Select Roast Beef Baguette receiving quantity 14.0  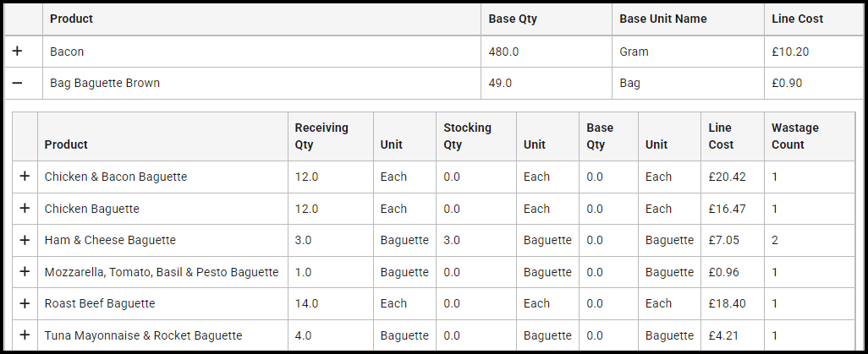[x=306, y=303]
